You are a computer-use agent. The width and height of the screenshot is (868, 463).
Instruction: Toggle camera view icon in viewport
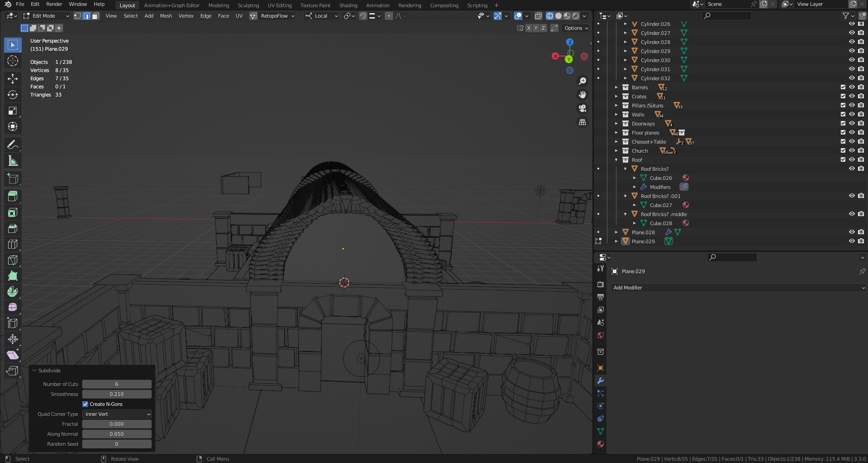582,108
